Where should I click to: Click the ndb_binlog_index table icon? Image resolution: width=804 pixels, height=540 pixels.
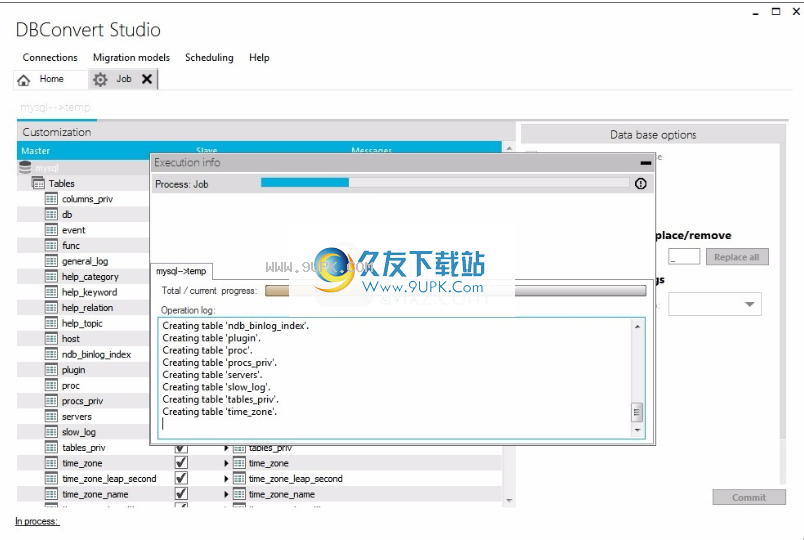pyautogui.click(x=51, y=354)
